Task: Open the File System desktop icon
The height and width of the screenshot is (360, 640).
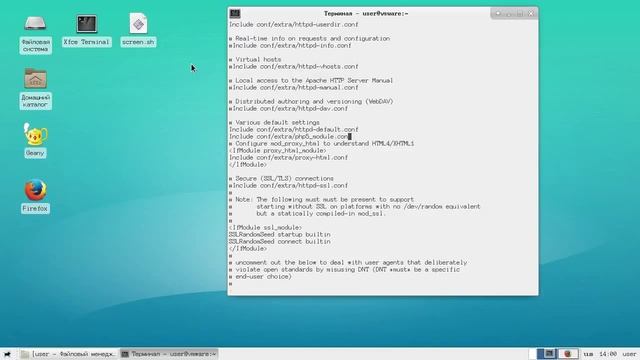Action: click(x=35, y=34)
